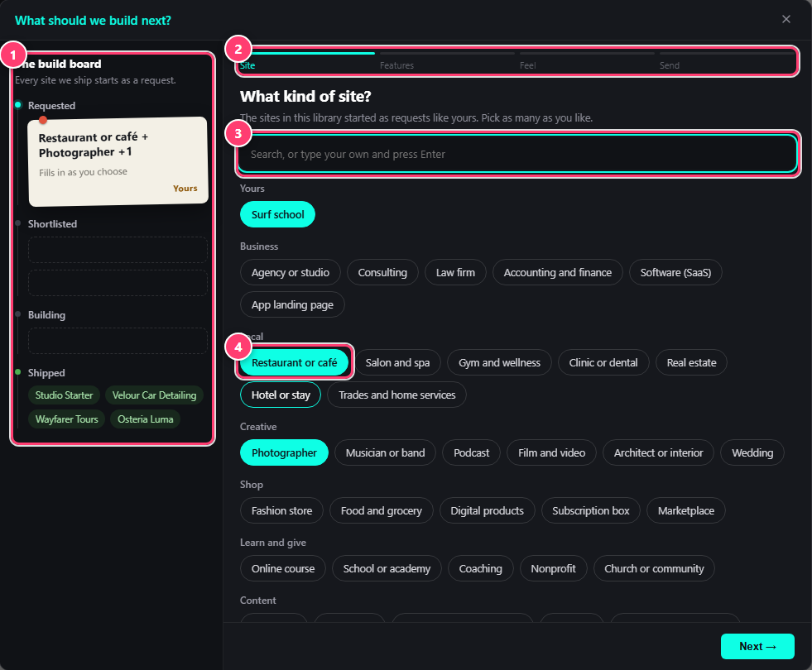Choose Gym and wellness chip
Image resolution: width=812 pixels, height=670 pixels.
499,362
